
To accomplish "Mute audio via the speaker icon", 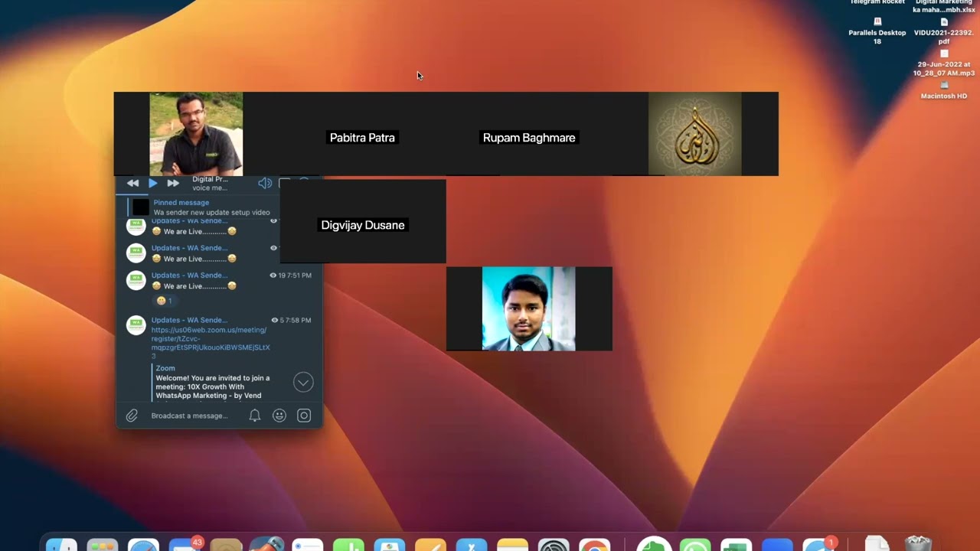I will coord(265,183).
